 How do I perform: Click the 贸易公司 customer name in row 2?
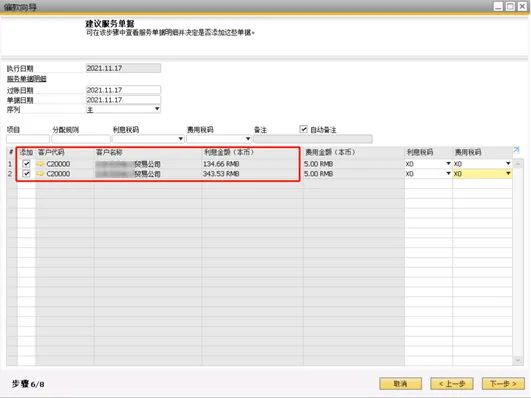[147, 174]
